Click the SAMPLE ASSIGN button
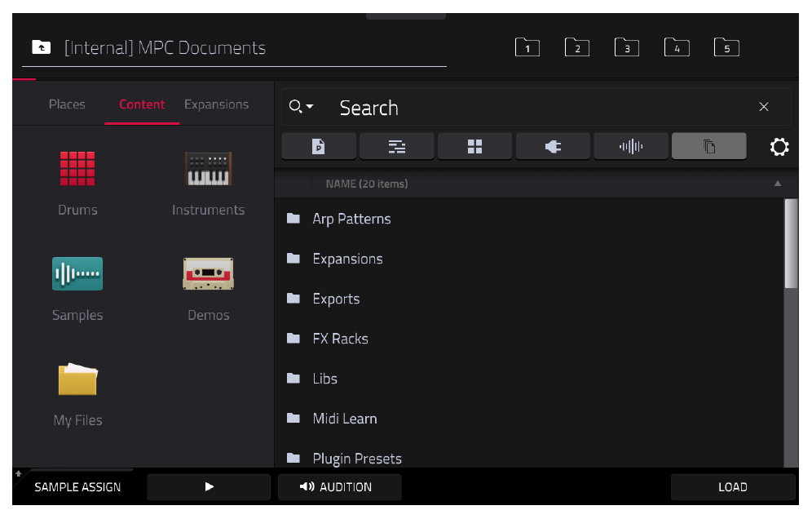 (x=77, y=487)
